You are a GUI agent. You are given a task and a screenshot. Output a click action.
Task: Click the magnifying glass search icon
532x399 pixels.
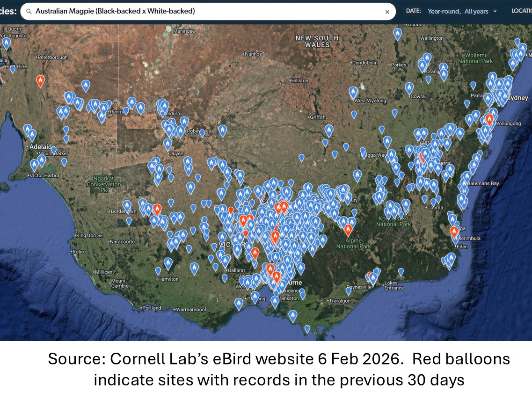[x=29, y=11]
